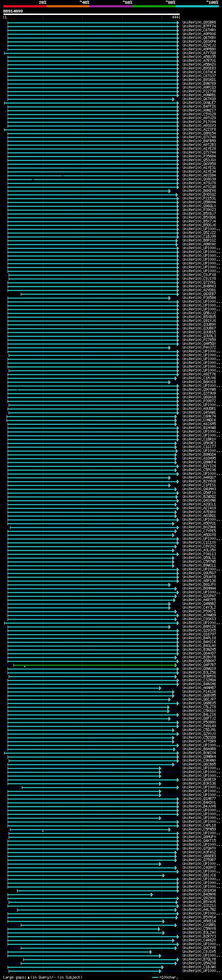
Task: Click the arrowhead ending the UniRef100_P40372 bar
Action: point(169,347)
